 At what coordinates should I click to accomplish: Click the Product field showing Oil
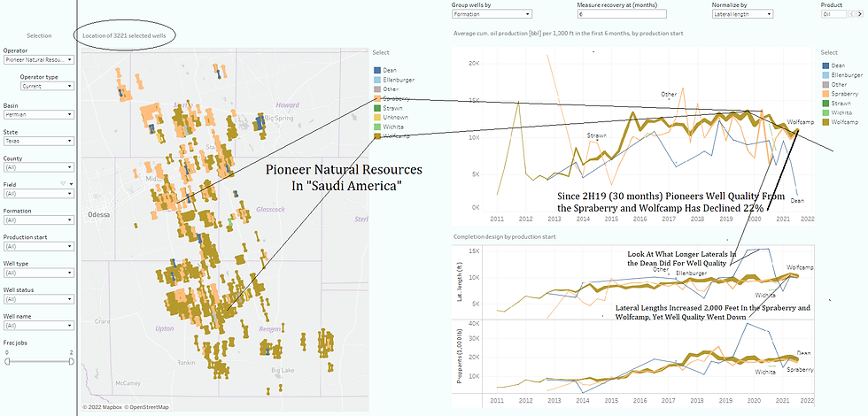coord(833,14)
